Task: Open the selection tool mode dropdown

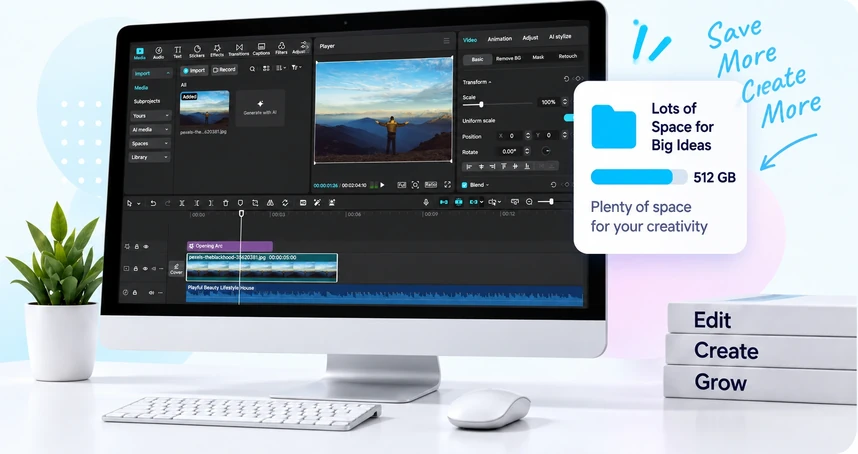Action: (138, 203)
